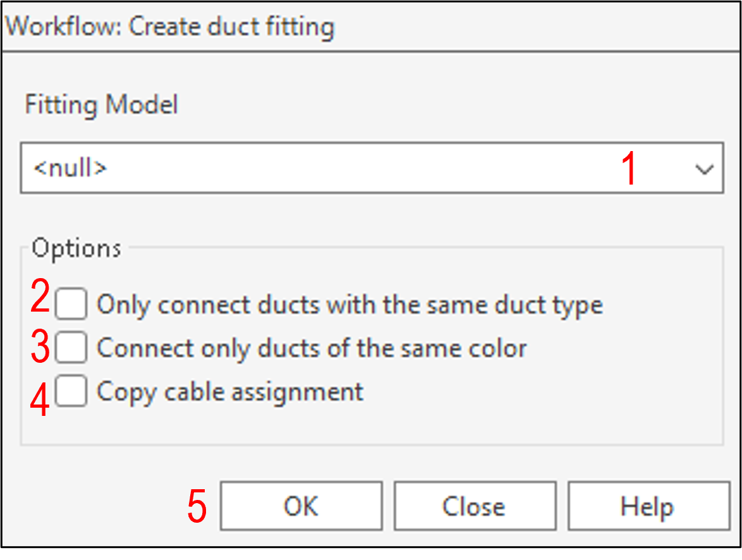Click the 'same duct type' option label text
This screenshot has width=742, height=560.
tap(349, 305)
